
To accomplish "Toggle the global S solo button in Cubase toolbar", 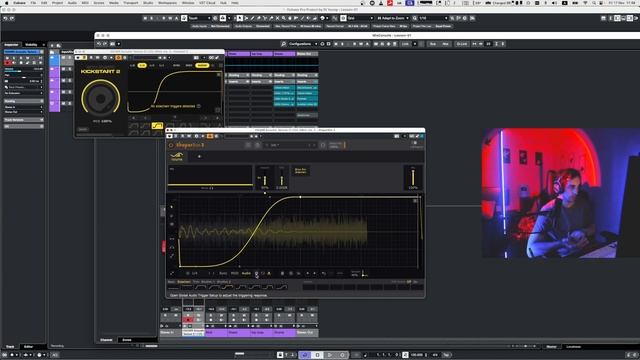I will (x=152, y=18).
